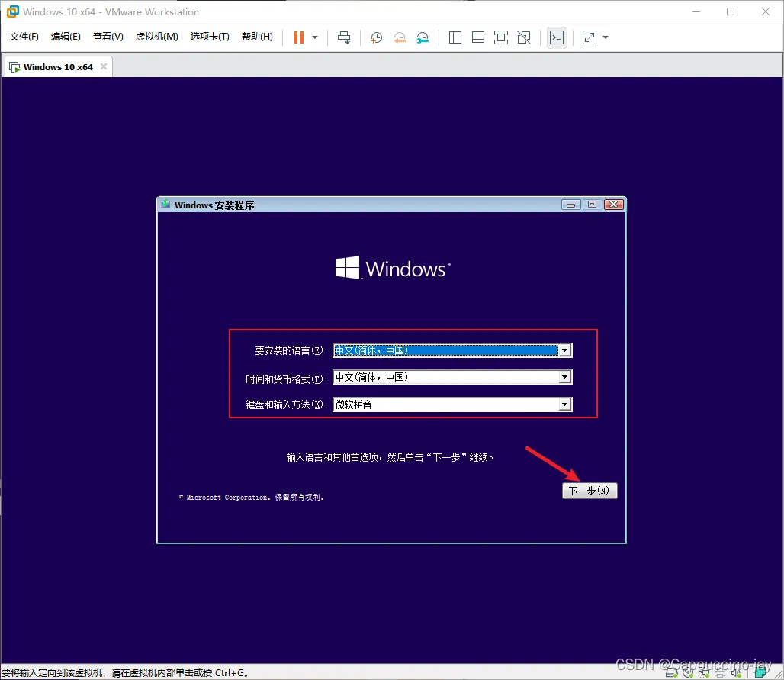The width and height of the screenshot is (784, 680).
Task: Click the 输入语言和其他首选项 instruction text
Action: 390,457
